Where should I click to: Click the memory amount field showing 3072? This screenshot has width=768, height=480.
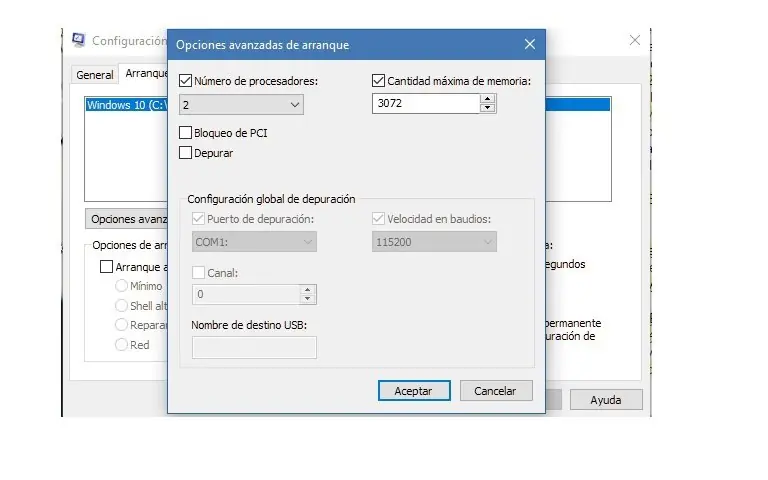(426, 103)
